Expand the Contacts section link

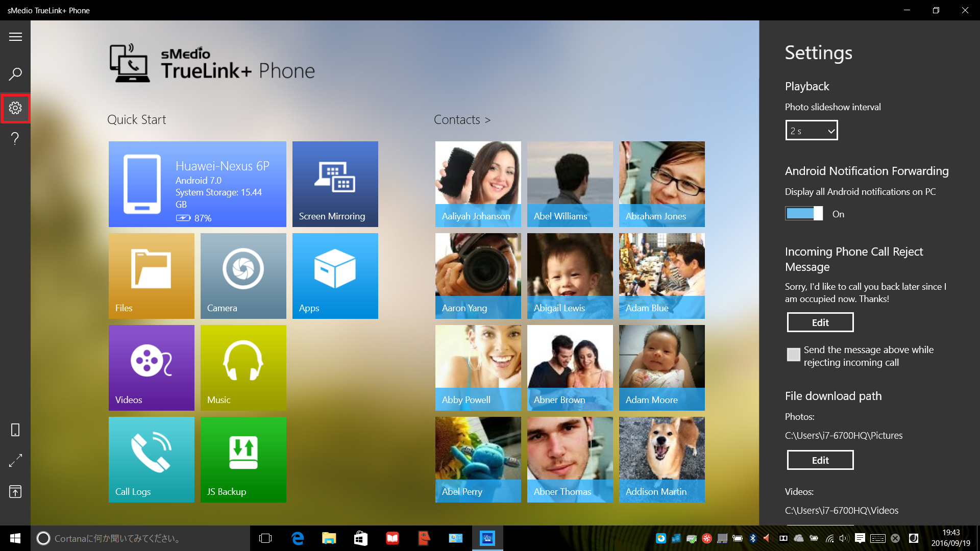462,120
